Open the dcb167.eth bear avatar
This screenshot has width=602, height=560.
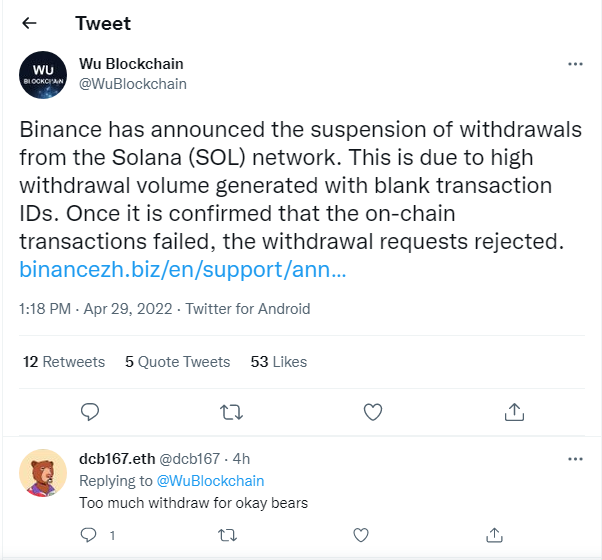43,473
